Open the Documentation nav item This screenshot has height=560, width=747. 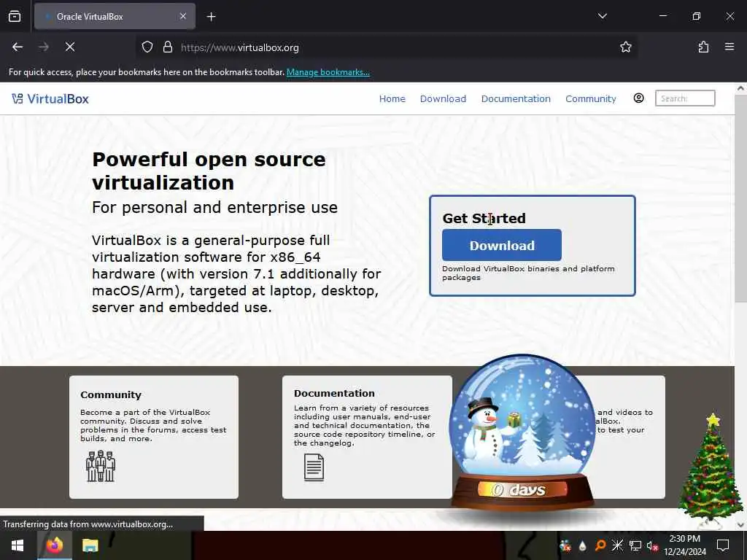[x=516, y=98]
